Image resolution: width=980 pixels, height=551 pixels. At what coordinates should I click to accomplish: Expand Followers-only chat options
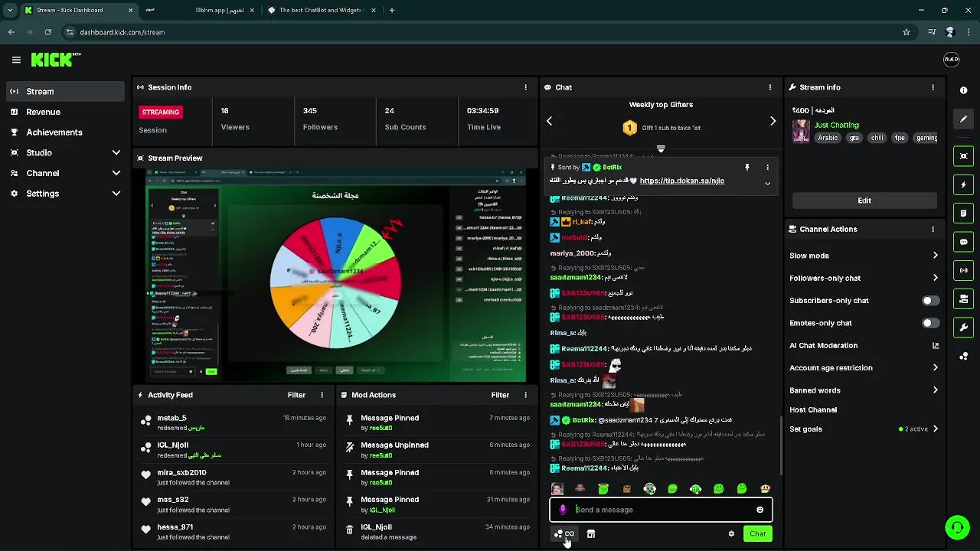pyautogui.click(x=935, y=278)
